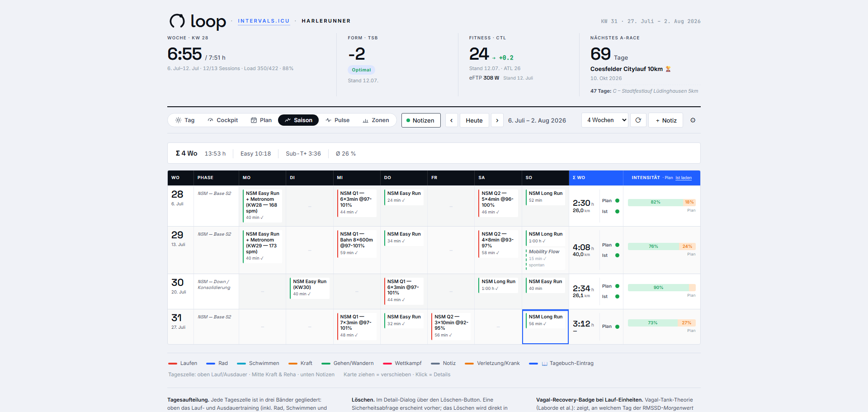The height and width of the screenshot is (412, 868).
Task: Click the loop logo icon
Action: coord(177,21)
